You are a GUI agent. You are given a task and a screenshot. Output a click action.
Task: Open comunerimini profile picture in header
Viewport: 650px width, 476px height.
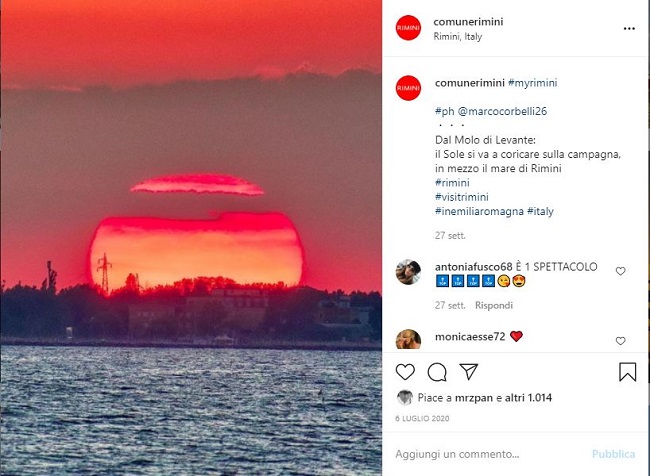[x=408, y=28]
